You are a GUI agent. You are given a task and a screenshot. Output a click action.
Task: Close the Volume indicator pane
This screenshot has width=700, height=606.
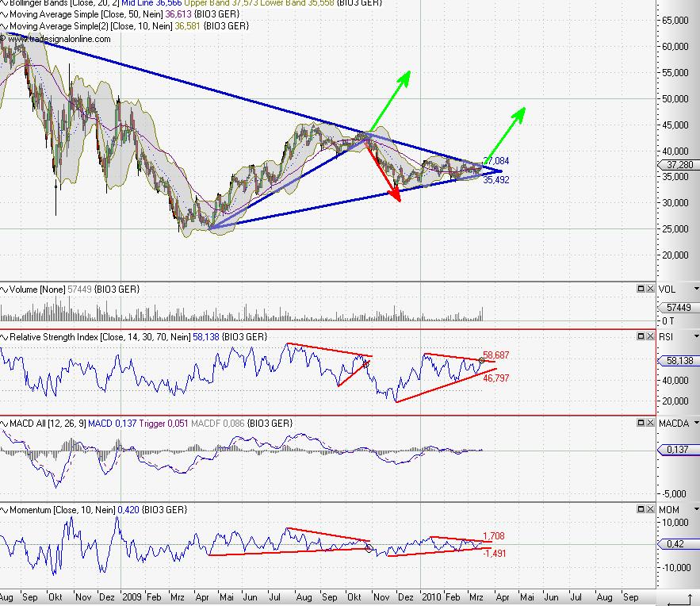[x=650, y=290]
